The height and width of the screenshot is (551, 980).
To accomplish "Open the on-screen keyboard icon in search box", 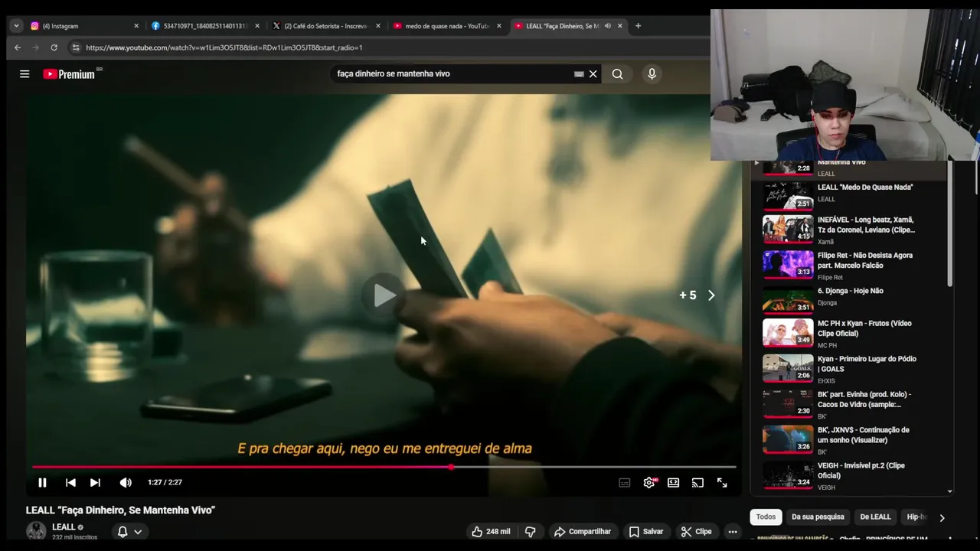I will point(579,74).
